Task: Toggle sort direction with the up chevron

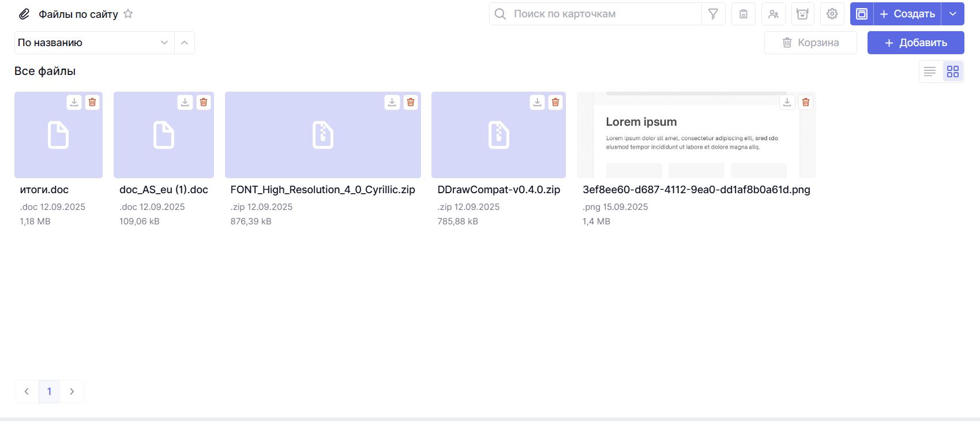Action: point(185,43)
